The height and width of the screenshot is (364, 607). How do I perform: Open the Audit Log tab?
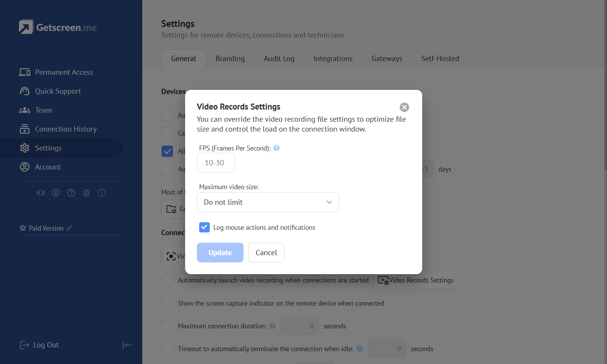pos(279,58)
